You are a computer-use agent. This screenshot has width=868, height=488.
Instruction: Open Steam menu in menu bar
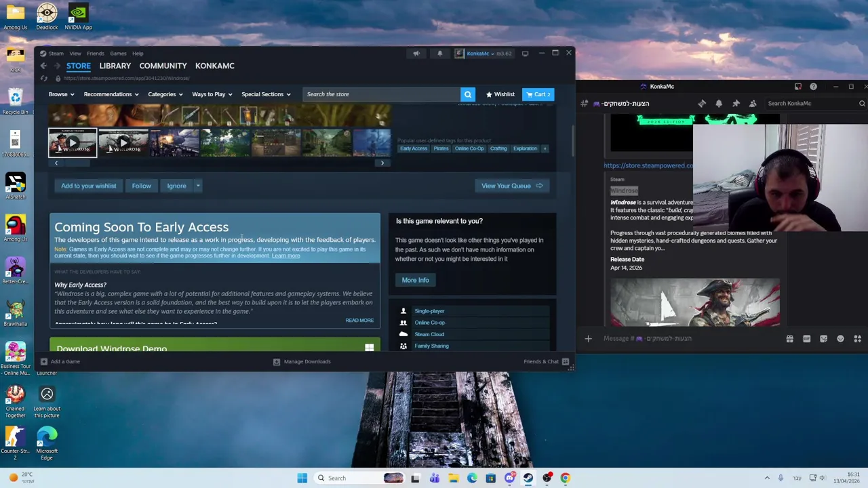56,54
